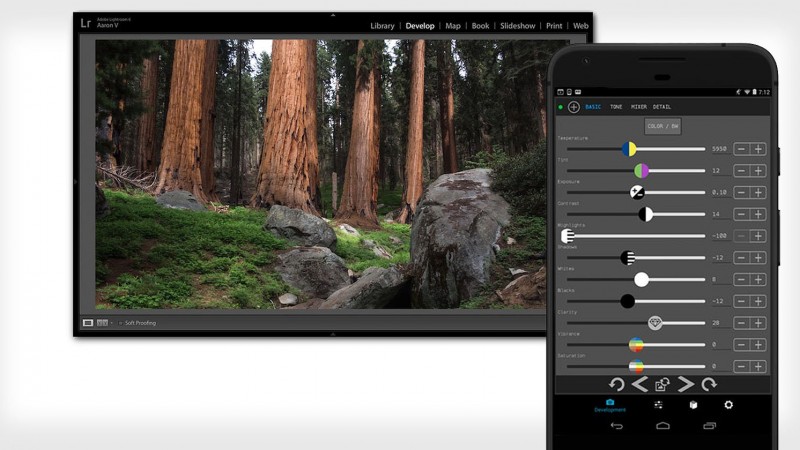Click the Temperature slider handle
Screen dimensions: 800x450
pyautogui.click(x=629, y=149)
